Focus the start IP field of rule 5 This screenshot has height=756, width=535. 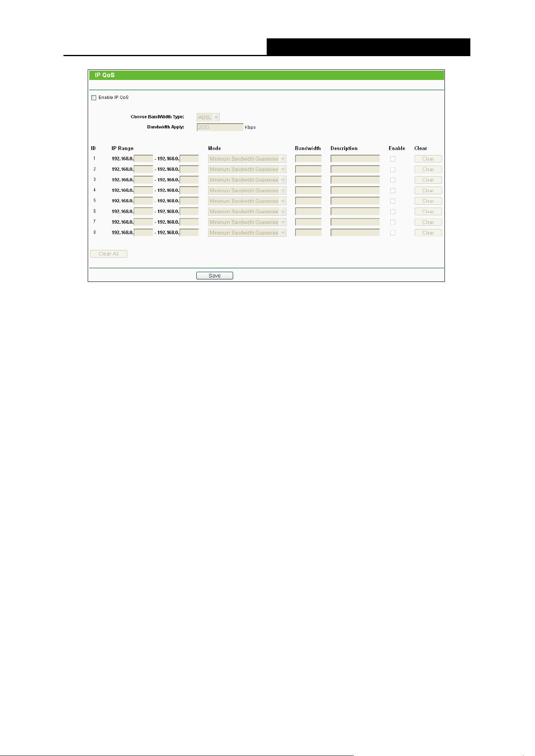point(143,201)
